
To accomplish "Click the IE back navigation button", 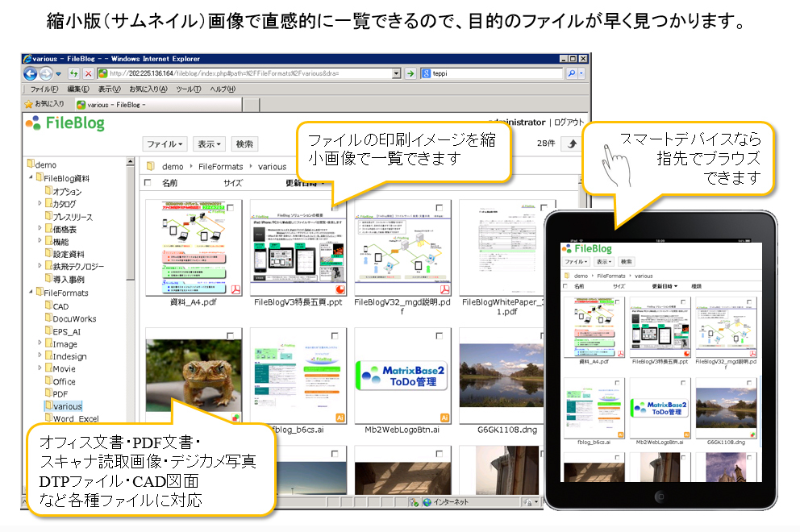I will (x=31, y=73).
